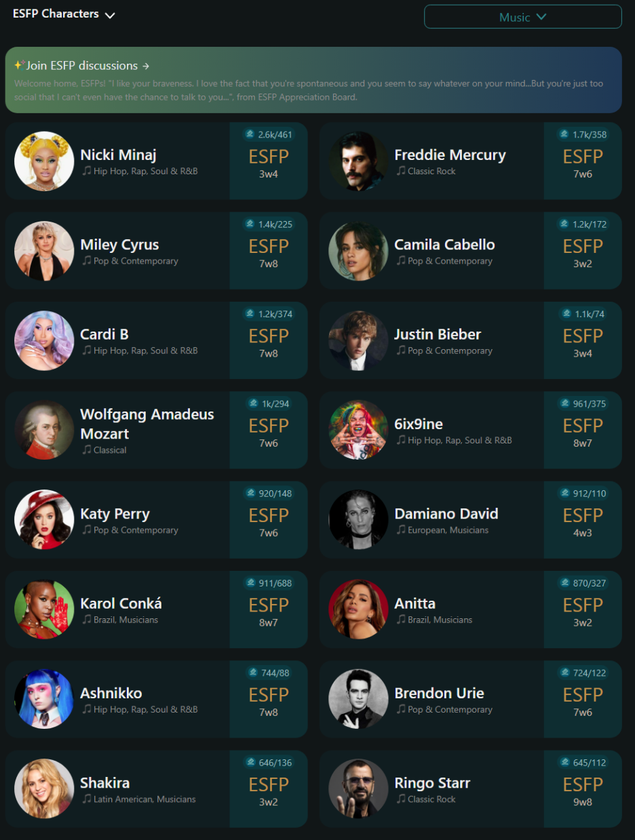Viewport: 635px width, 840px height.
Task: Click the music note icon under Camila Cabello
Action: tap(400, 260)
